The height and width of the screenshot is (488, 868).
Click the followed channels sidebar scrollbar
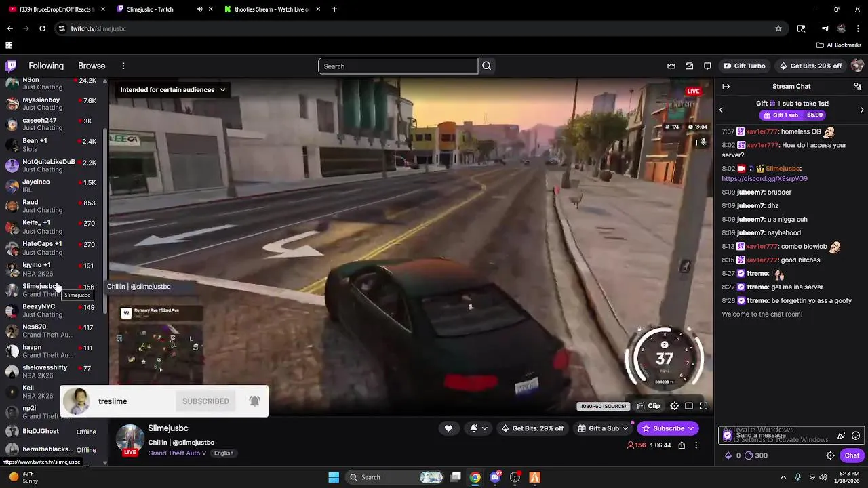coord(105,221)
